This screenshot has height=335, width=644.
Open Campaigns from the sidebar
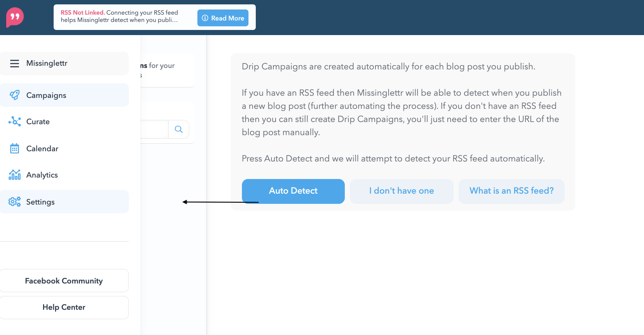pyautogui.click(x=64, y=95)
